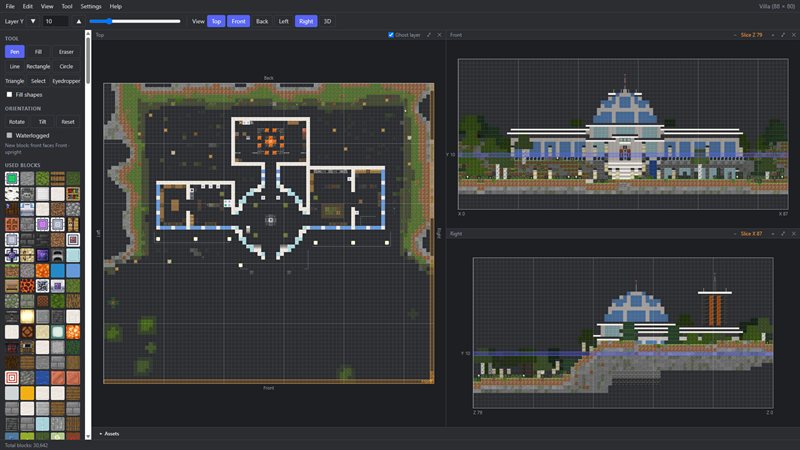Expand the Assets section

point(109,434)
